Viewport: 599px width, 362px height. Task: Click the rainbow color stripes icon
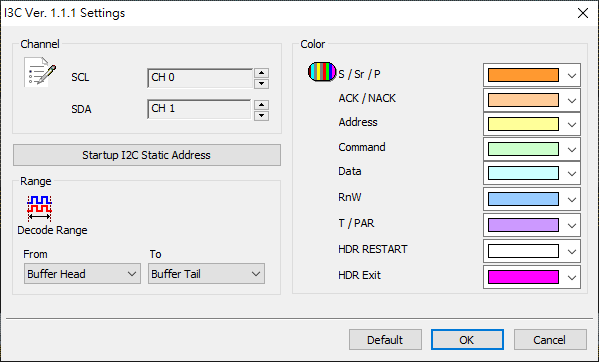click(x=322, y=72)
